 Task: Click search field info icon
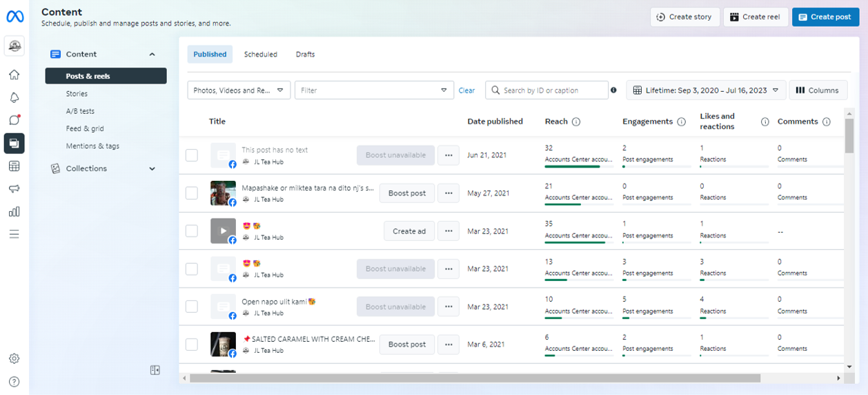coord(614,90)
